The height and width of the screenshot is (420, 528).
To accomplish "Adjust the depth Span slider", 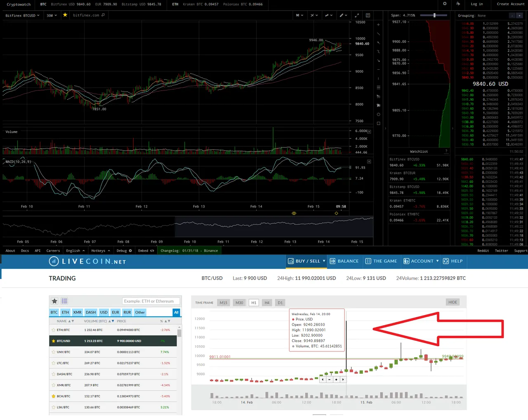I will pyautogui.click(x=434, y=15).
